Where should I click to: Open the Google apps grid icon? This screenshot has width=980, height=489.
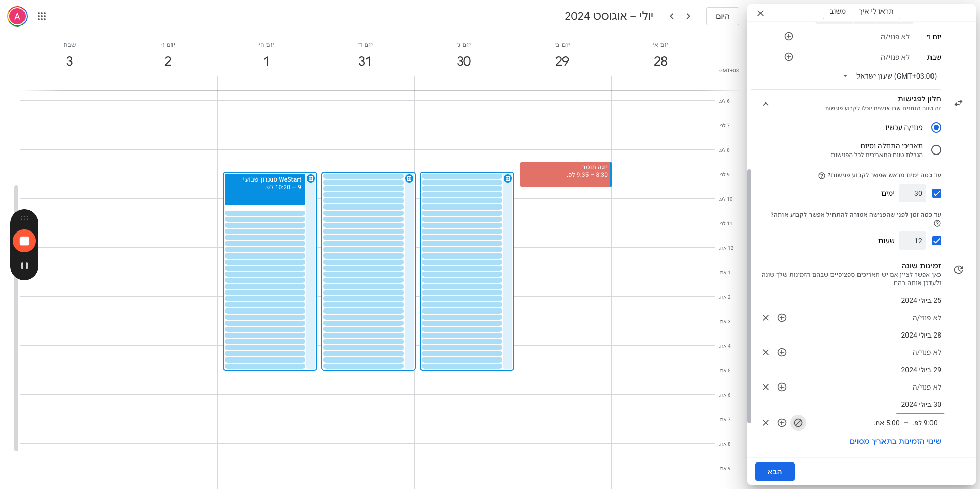[x=42, y=16]
